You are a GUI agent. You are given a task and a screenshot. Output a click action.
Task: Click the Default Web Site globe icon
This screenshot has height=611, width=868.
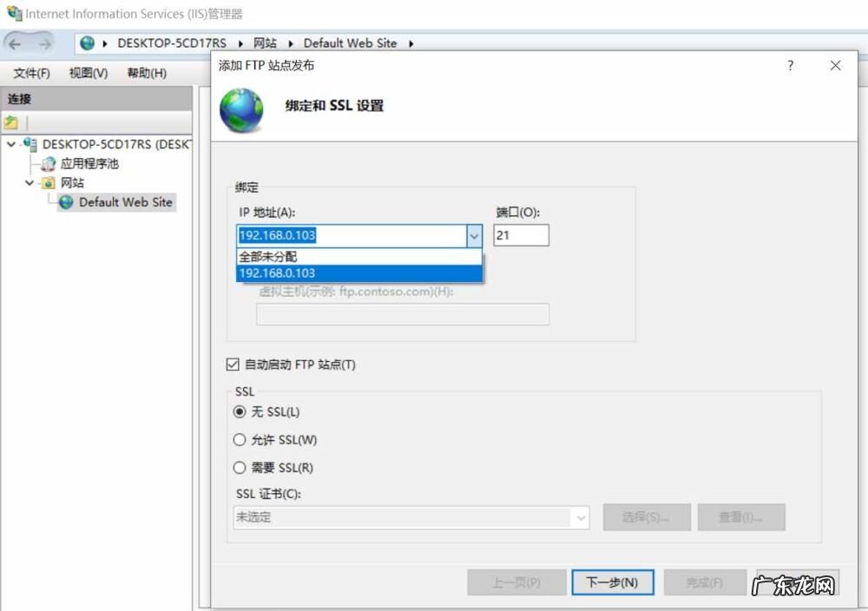(67, 202)
